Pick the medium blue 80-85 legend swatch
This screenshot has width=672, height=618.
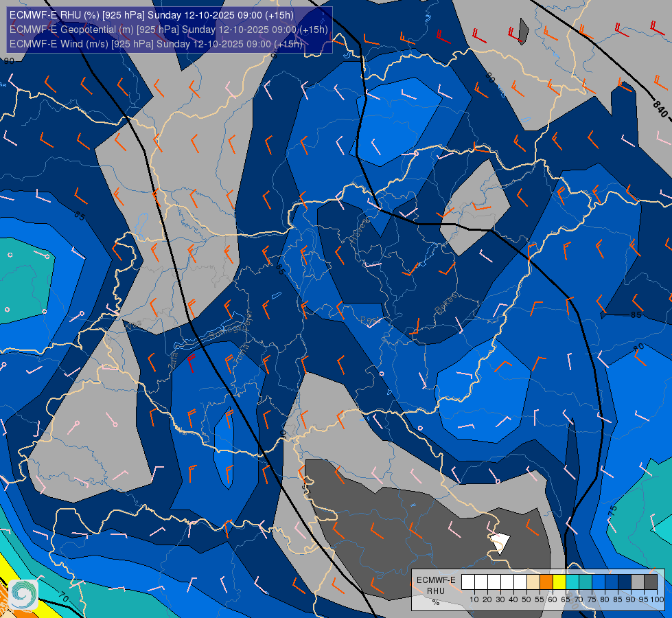(612, 582)
